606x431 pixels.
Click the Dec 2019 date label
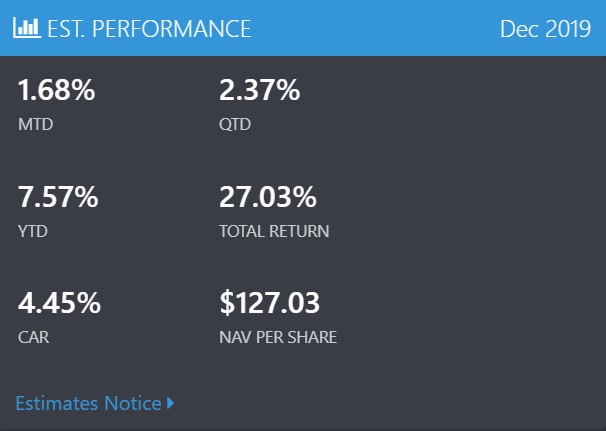coord(545,29)
